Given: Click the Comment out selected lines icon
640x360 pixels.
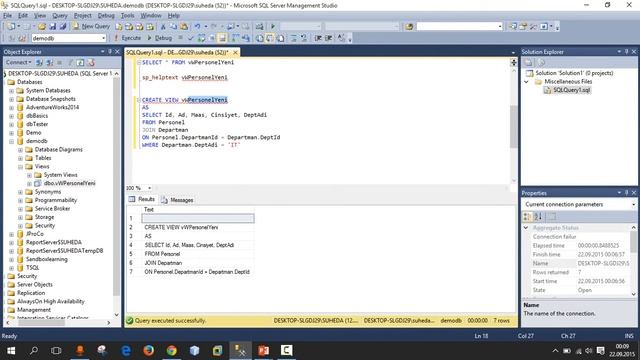Looking at the screenshot, I should click(x=293, y=38).
